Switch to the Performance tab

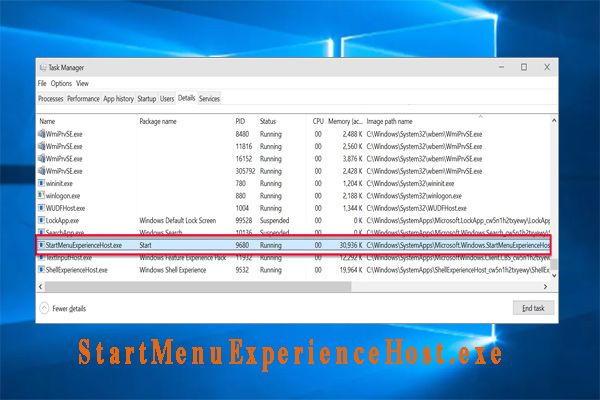[83, 99]
